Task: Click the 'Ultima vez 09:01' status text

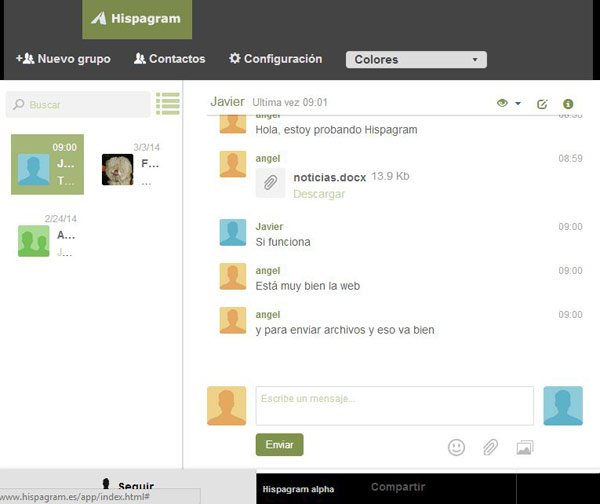Action: pos(290,102)
